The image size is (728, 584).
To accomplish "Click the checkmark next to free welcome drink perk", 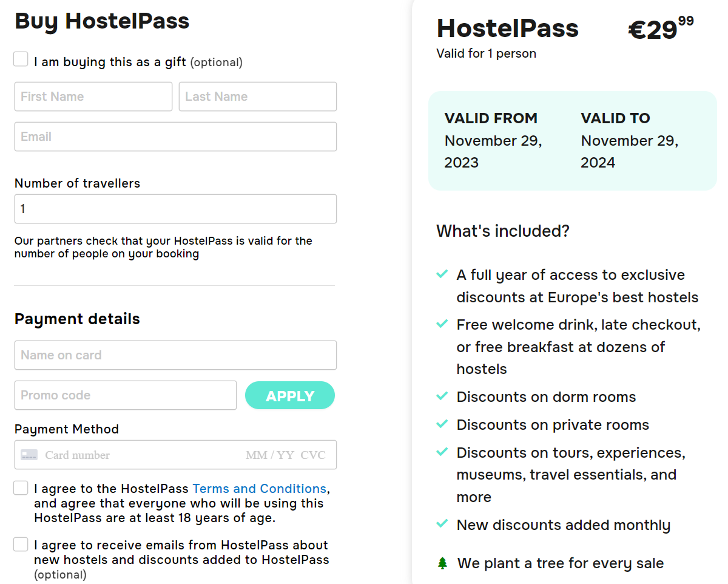I will point(442,325).
